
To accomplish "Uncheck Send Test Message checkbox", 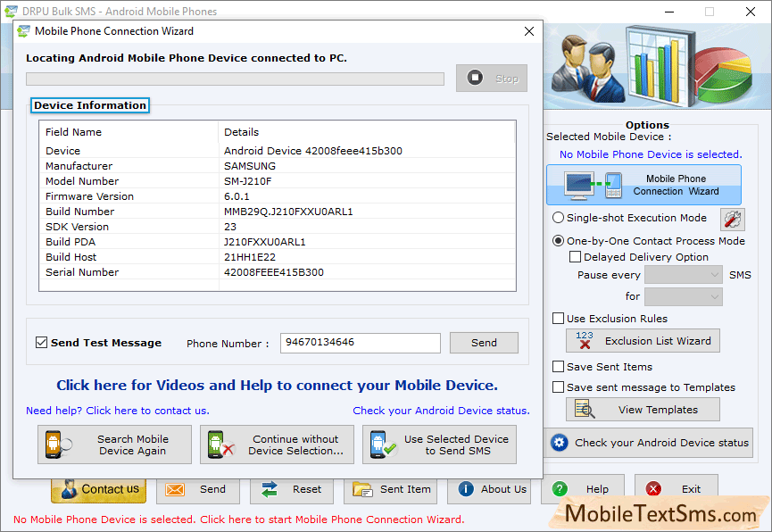I will point(41,343).
